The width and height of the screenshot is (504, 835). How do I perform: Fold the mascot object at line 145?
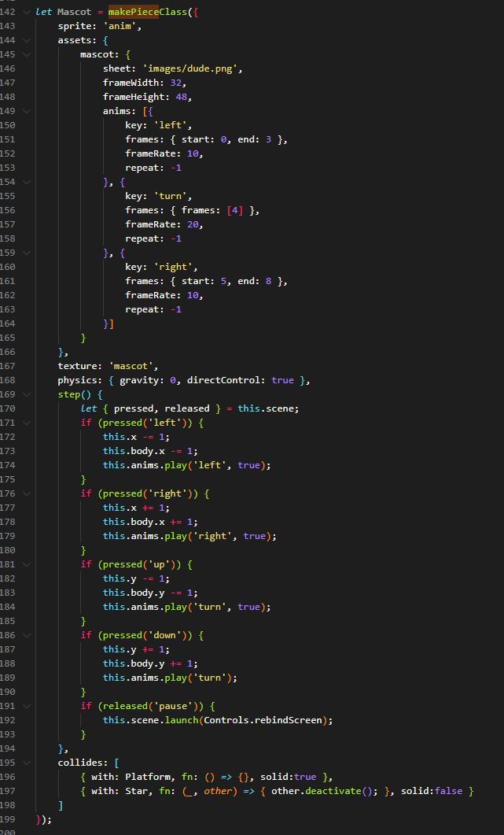pos(28,55)
